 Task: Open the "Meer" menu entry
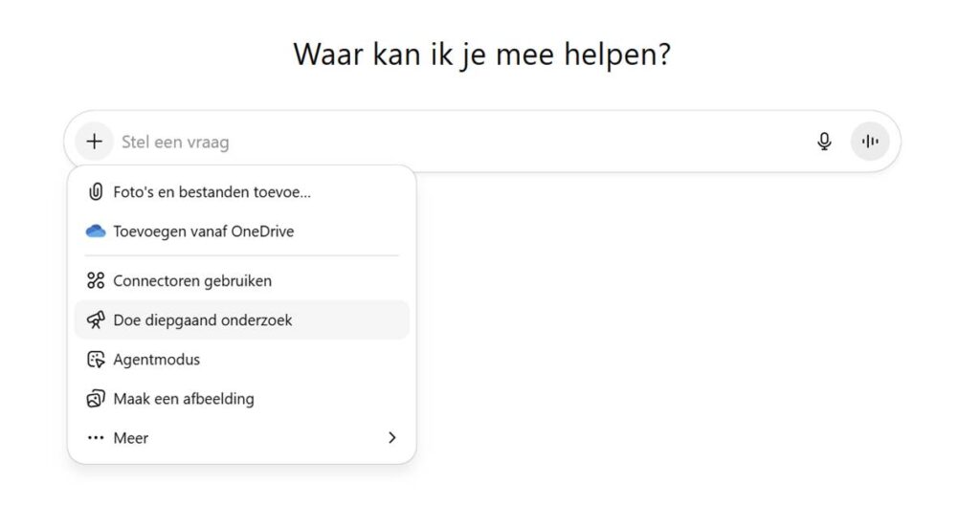[131, 438]
